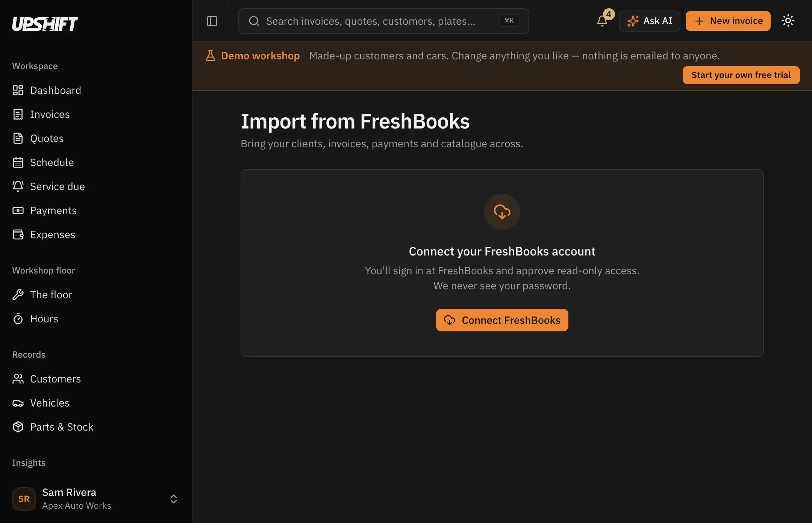
Task: Open Parts & Stock
Action: [96, 427]
